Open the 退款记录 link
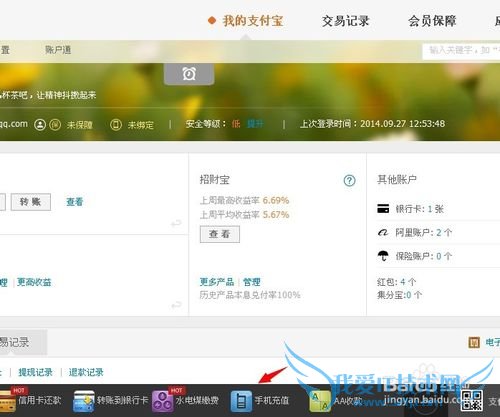This screenshot has width=500, height=417. [86, 372]
